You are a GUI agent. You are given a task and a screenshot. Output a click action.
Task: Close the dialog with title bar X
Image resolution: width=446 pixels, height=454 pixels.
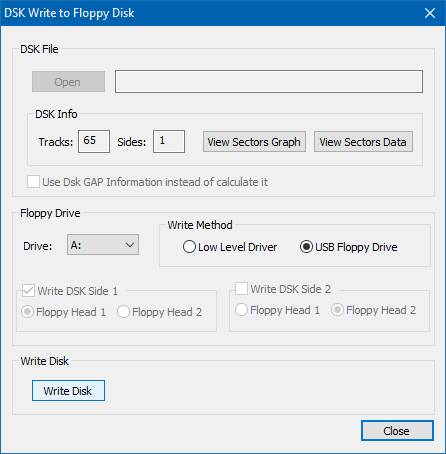click(x=430, y=13)
